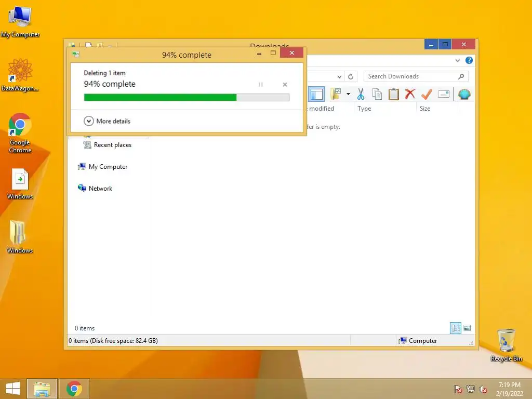The height and width of the screenshot is (399, 532).
Task: Click the 'folder is empty' message text
Action: click(x=323, y=127)
